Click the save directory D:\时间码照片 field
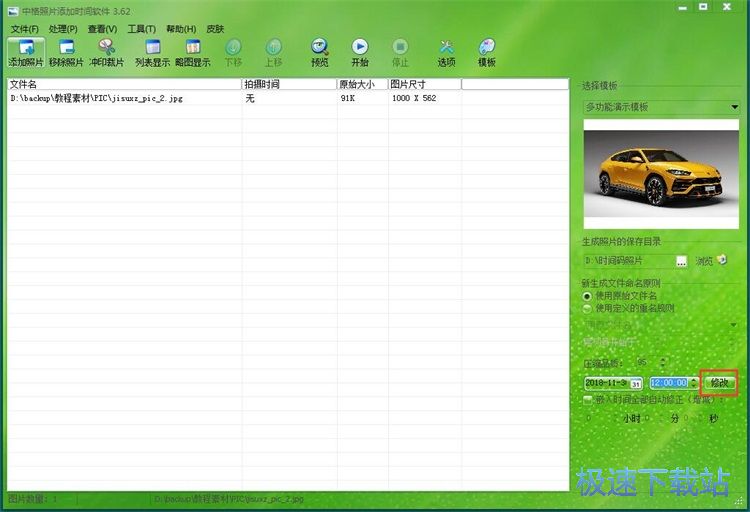This screenshot has height=512, width=750. 628,261
